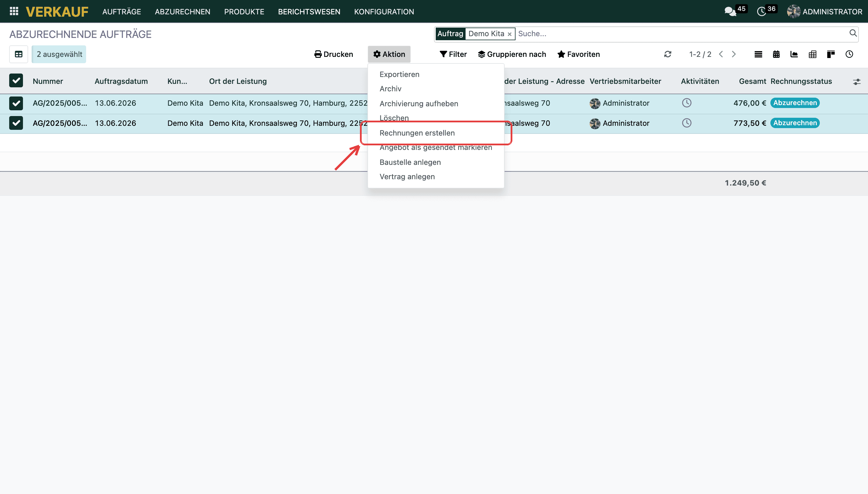Open the activities clock icon showing 36
The image size is (868, 494).
pyautogui.click(x=762, y=11)
